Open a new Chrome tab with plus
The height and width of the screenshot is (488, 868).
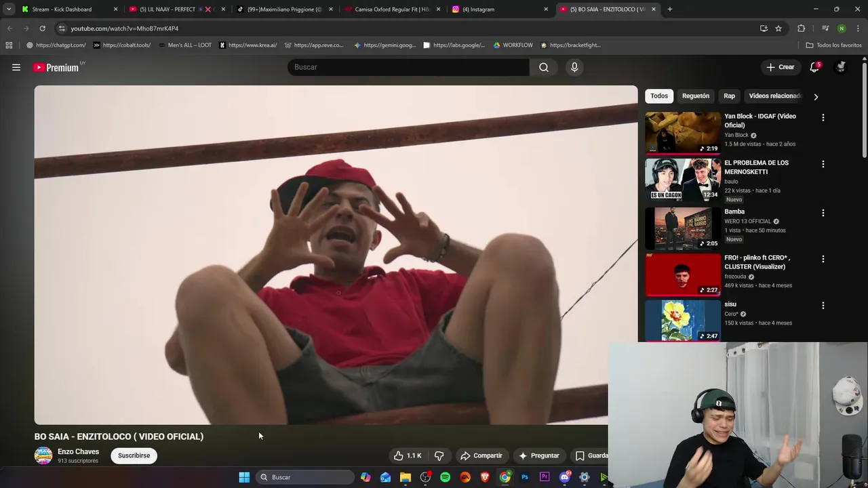pos(670,9)
